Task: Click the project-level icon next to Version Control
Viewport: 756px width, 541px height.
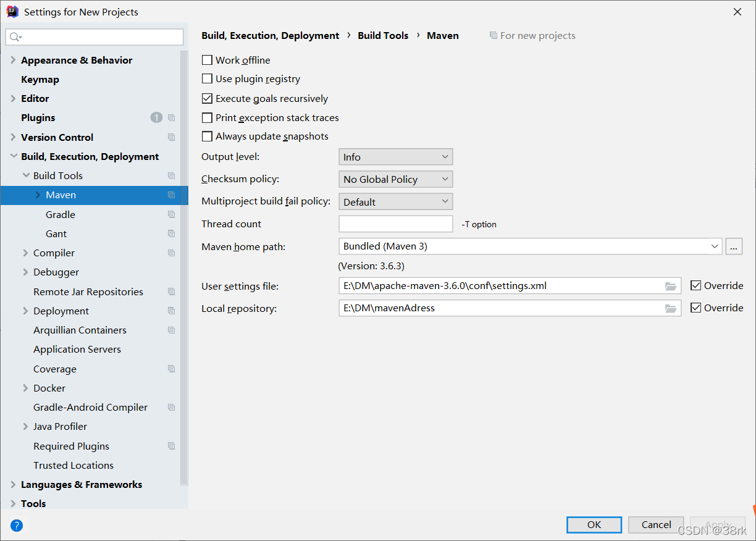Action: tap(172, 137)
